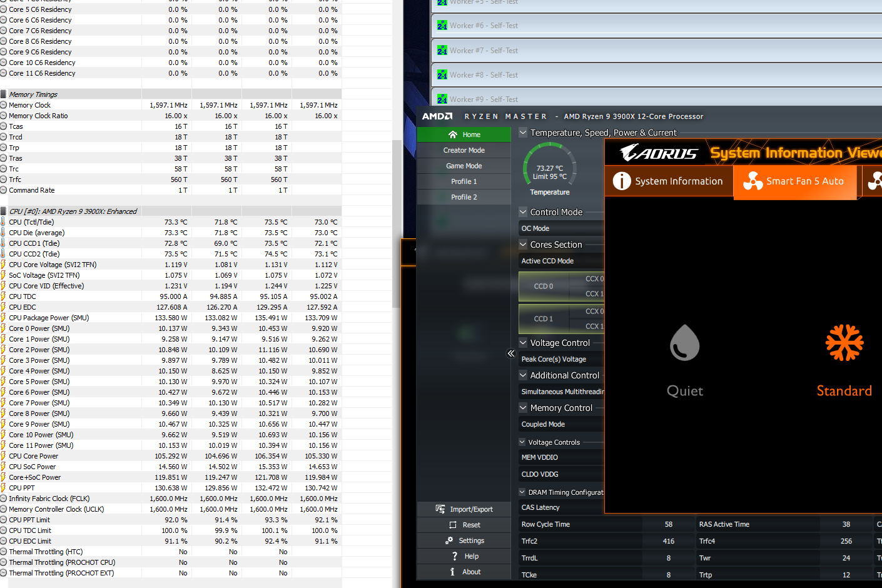Click the circle icon beside Thermal Throttling (HTC)
Viewport: 882px width, 588px height.
click(x=4, y=552)
